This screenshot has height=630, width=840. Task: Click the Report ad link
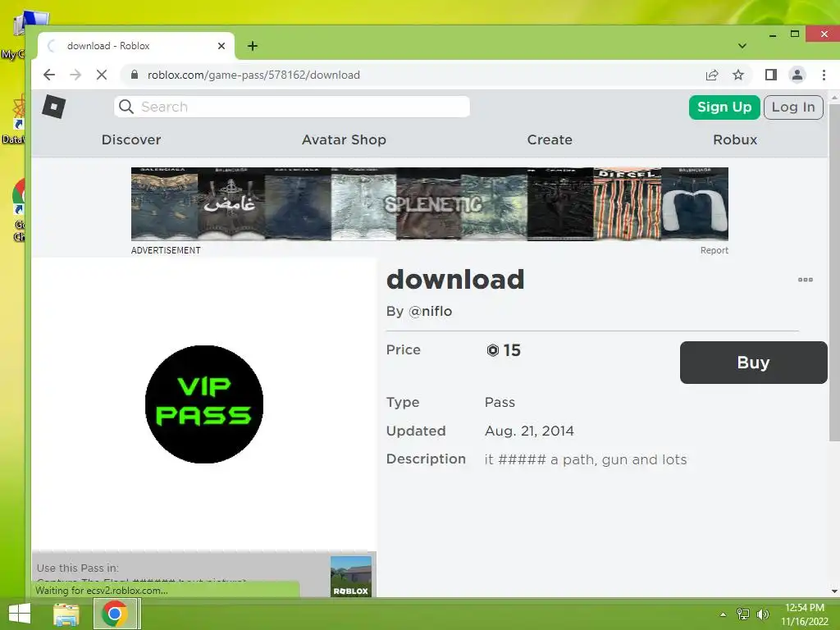[x=714, y=250]
